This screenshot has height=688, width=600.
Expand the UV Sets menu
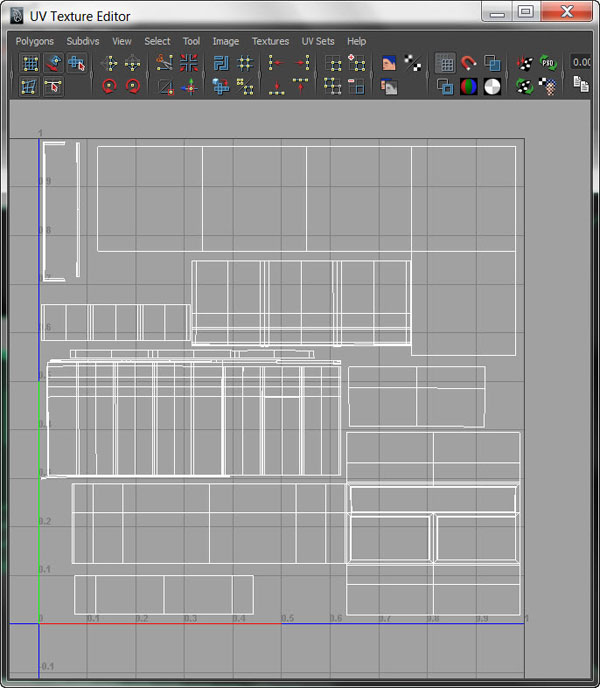pos(318,41)
